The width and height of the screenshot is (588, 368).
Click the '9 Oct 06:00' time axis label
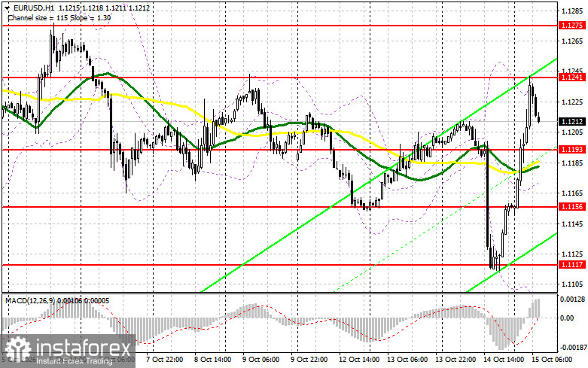[261, 360]
